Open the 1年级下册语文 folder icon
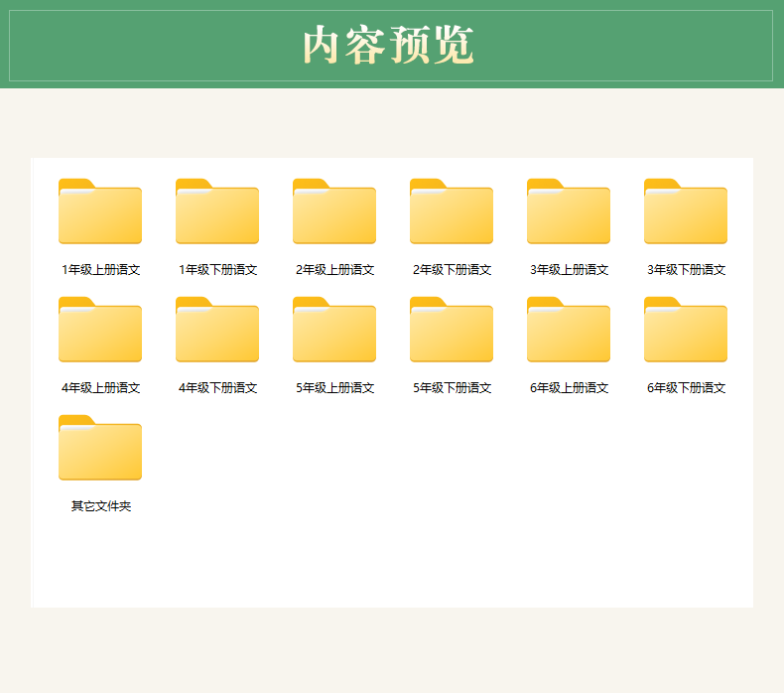This screenshot has width=784, height=693. 217,211
